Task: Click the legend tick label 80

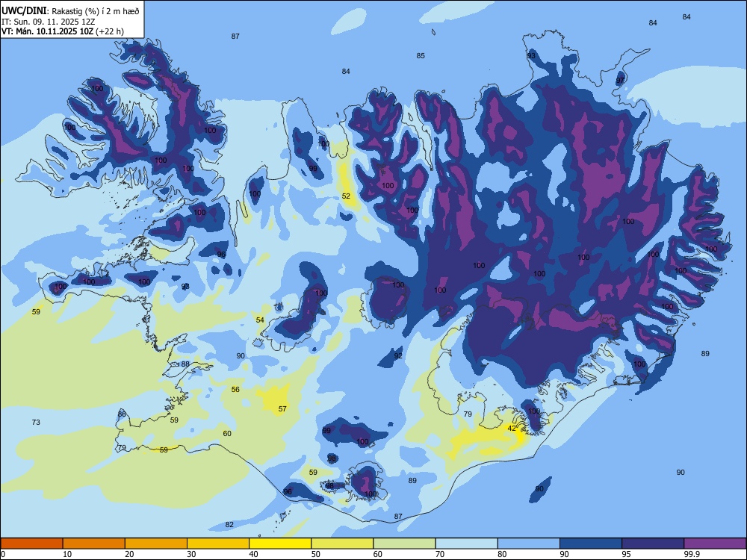Action: click(x=502, y=554)
